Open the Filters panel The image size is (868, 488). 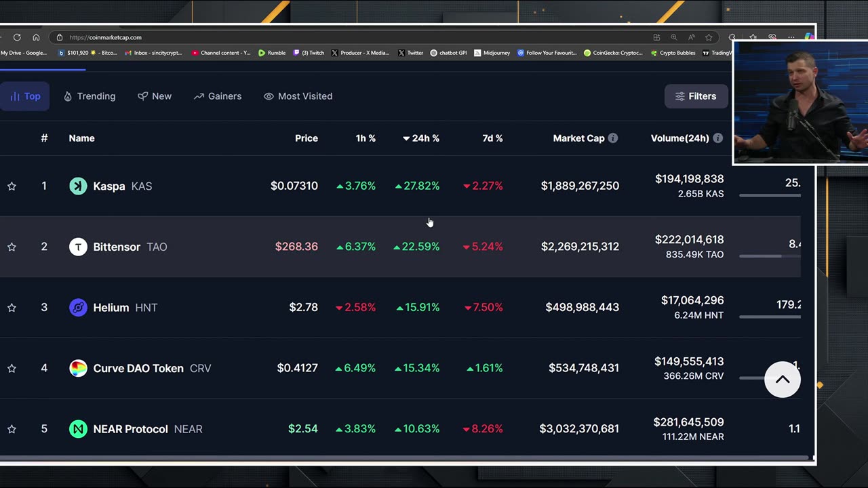click(x=696, y=96)
